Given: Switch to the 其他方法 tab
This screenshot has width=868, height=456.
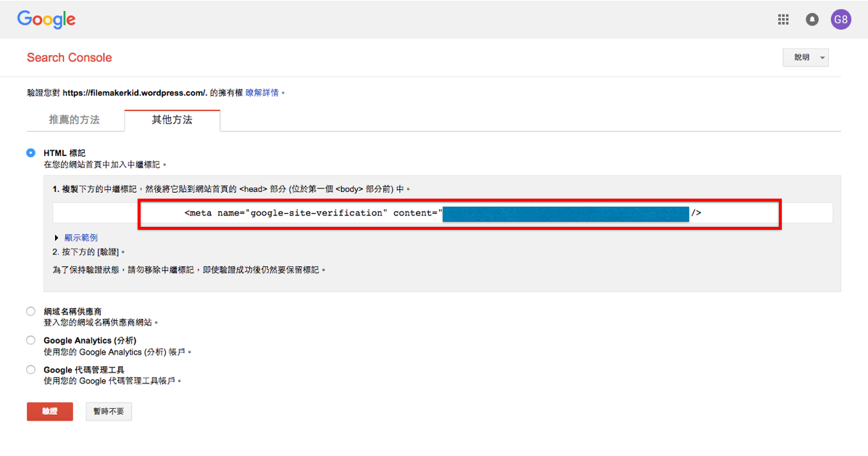Looking at the screenshot, I should tap(172, 120).
